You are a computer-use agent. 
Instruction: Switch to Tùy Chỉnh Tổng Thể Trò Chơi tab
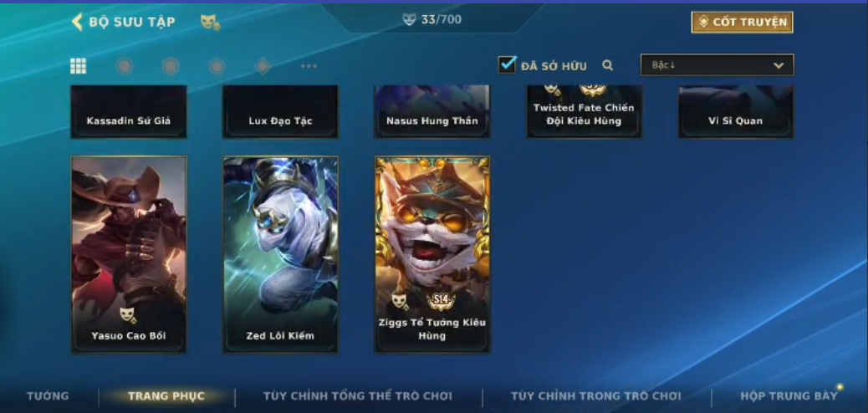click(358, 395)
